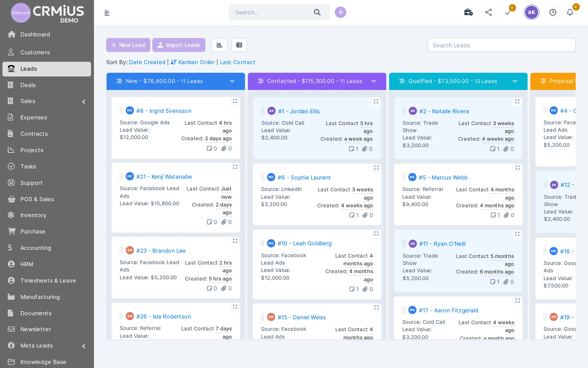
Task: Open lead #6 - Sophie Laurent
Action: click(x=304, y=177)
